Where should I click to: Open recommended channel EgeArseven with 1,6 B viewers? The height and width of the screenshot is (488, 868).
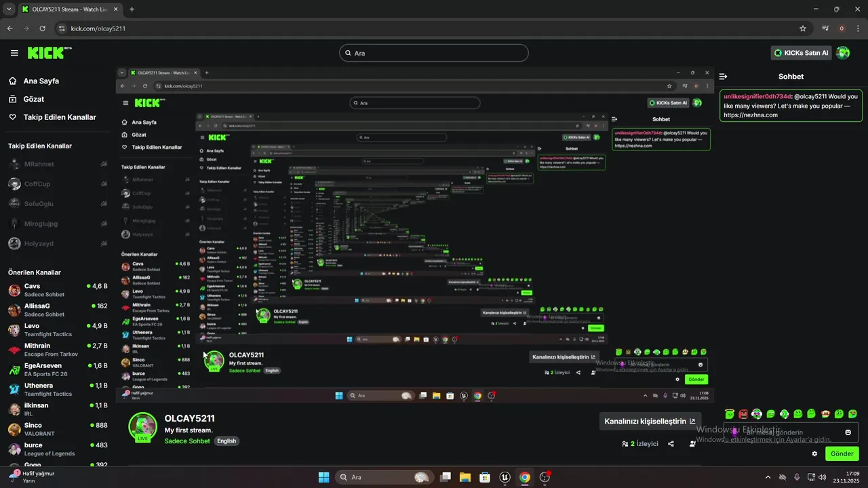pos(58,369)
